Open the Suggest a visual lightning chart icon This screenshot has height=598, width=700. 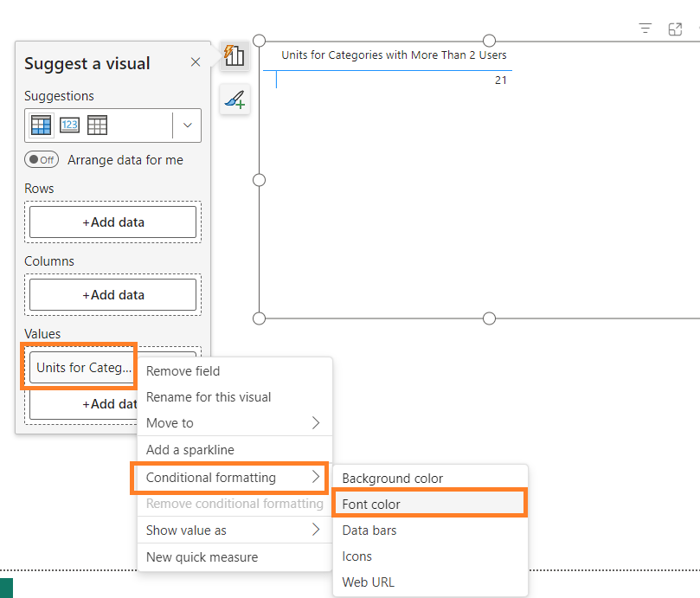coord(234,55)
